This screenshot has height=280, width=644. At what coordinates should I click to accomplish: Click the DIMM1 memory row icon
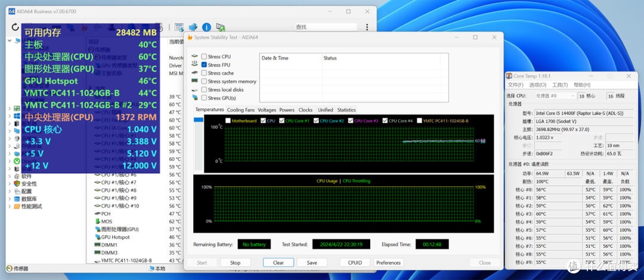(97, 245)
